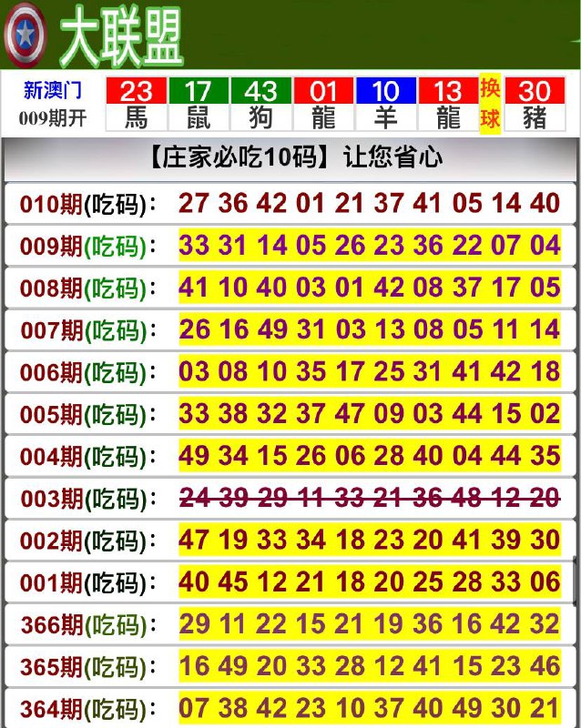The height and width of the screenshot is (728, 581).
Task: Click the 009期(吃码) row label
Action: [88, 246]
